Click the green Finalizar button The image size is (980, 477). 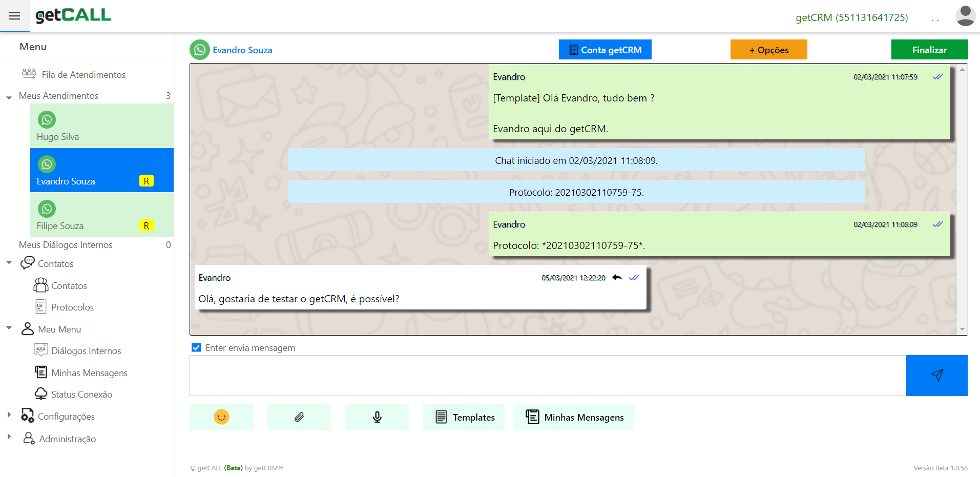929,50
